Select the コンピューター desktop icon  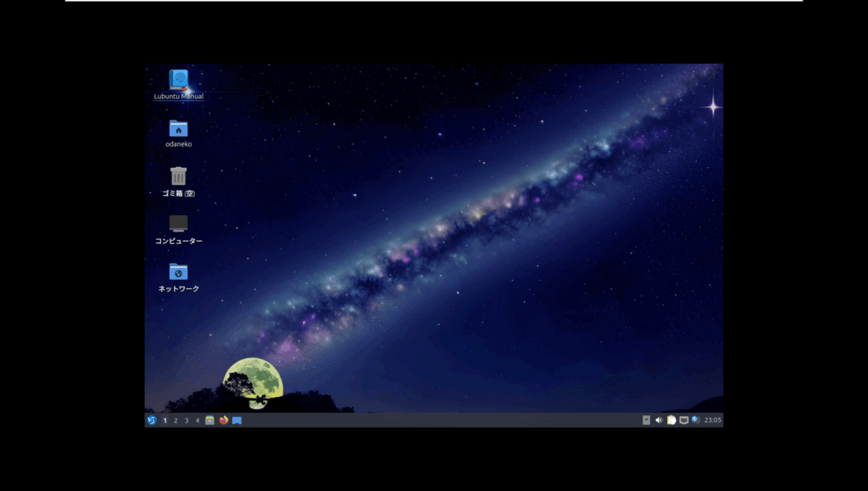pos(178,224)
